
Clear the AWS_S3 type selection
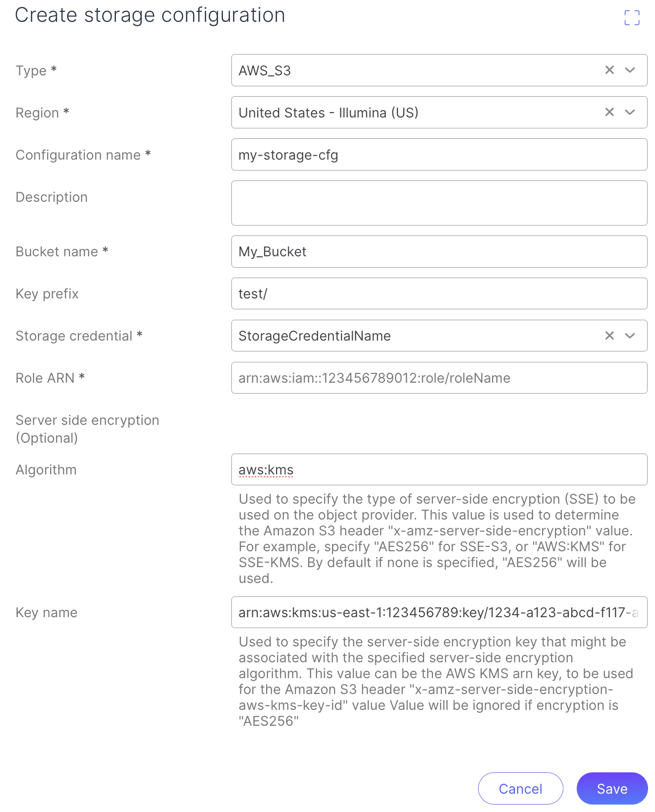point(609,70)
